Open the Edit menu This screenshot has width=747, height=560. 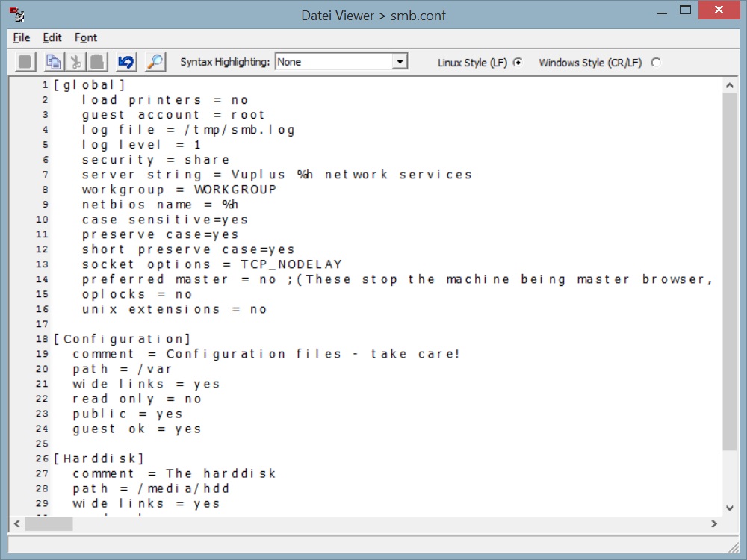52,37
